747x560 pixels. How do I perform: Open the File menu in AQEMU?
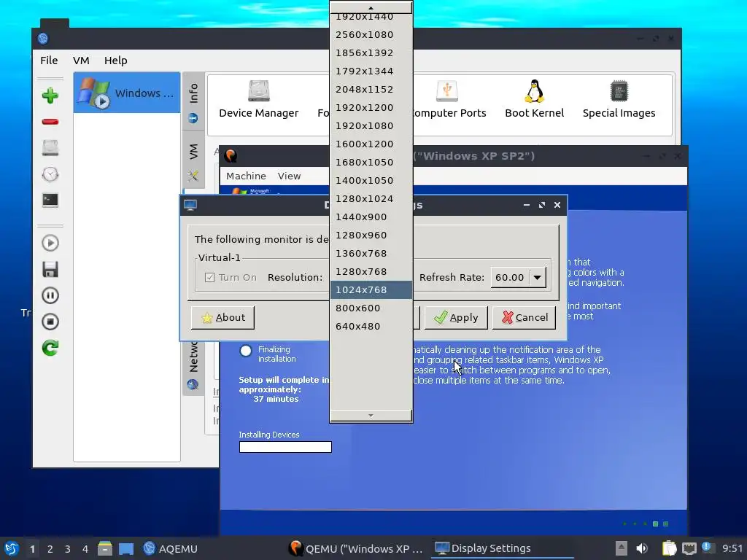click(49, 61)
